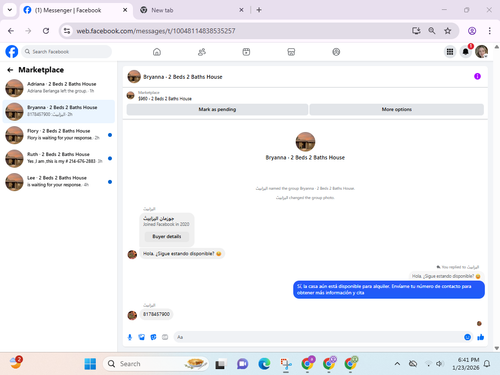Image resolution: width=500 pixels, height=375 pixels.
Task: Open the Snipping Tool taskbar icon
Action: (286, 364)
